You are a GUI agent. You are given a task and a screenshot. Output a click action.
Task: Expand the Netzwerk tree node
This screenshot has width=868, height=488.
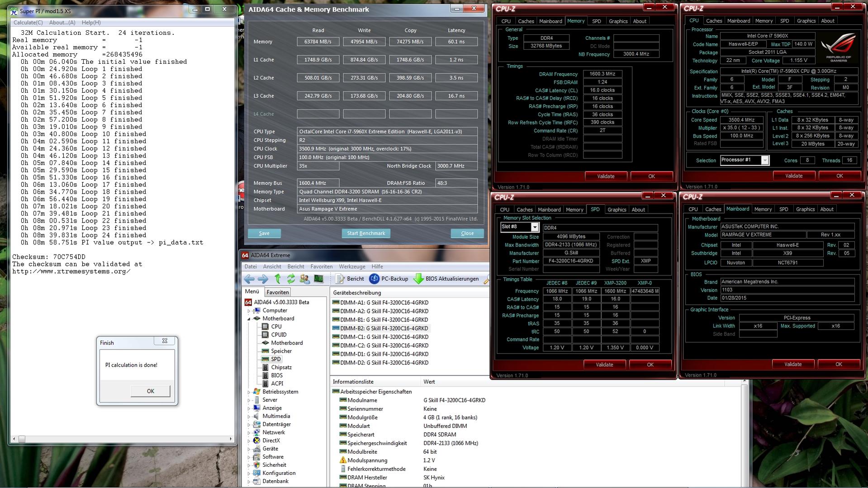click(249, 433)
